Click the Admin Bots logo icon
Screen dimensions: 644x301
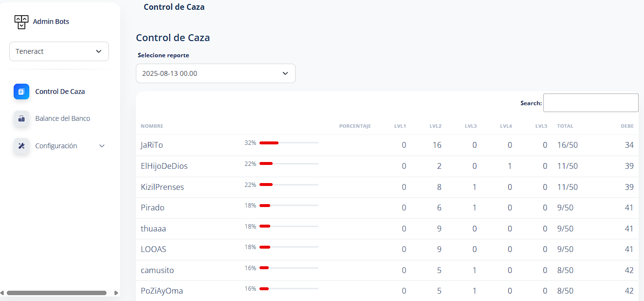[21, 22]
